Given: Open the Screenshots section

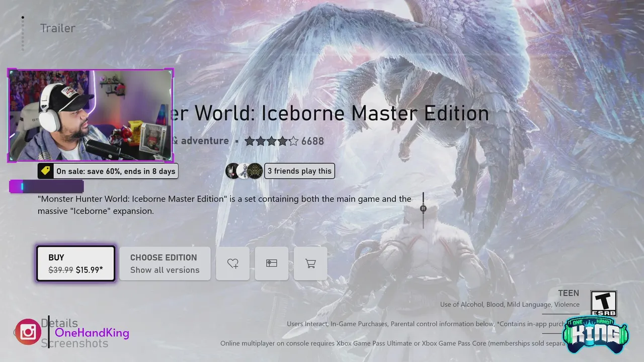Looking at the screenshot, I should click(x=74, y=343).
